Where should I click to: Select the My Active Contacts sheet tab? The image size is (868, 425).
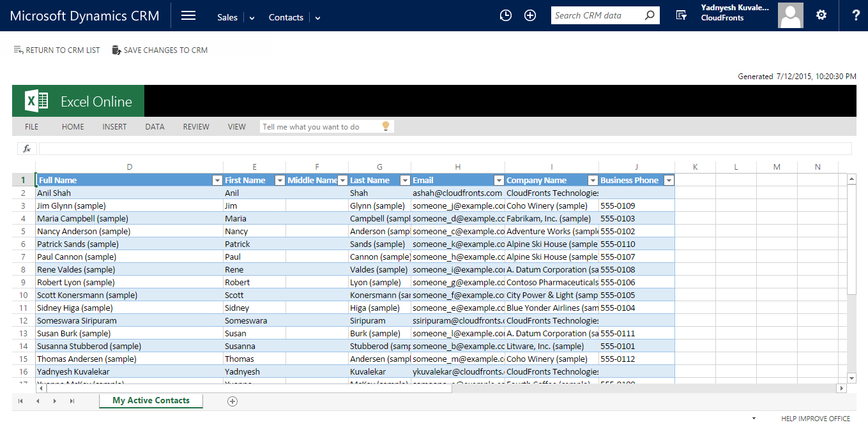151,401
